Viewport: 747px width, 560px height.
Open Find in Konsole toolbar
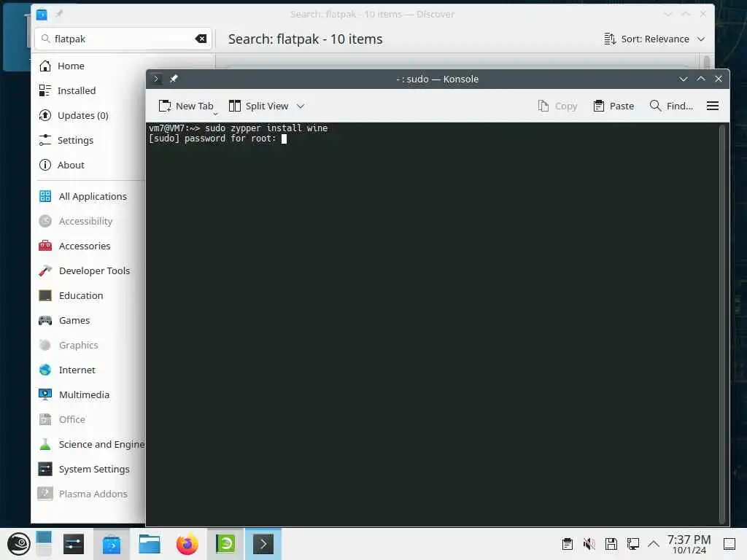(671, 106)
